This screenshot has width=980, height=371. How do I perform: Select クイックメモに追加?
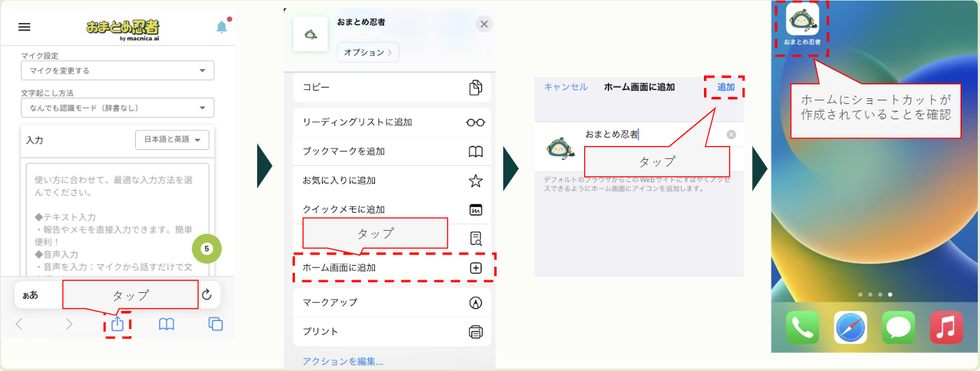tap(392, 209)
